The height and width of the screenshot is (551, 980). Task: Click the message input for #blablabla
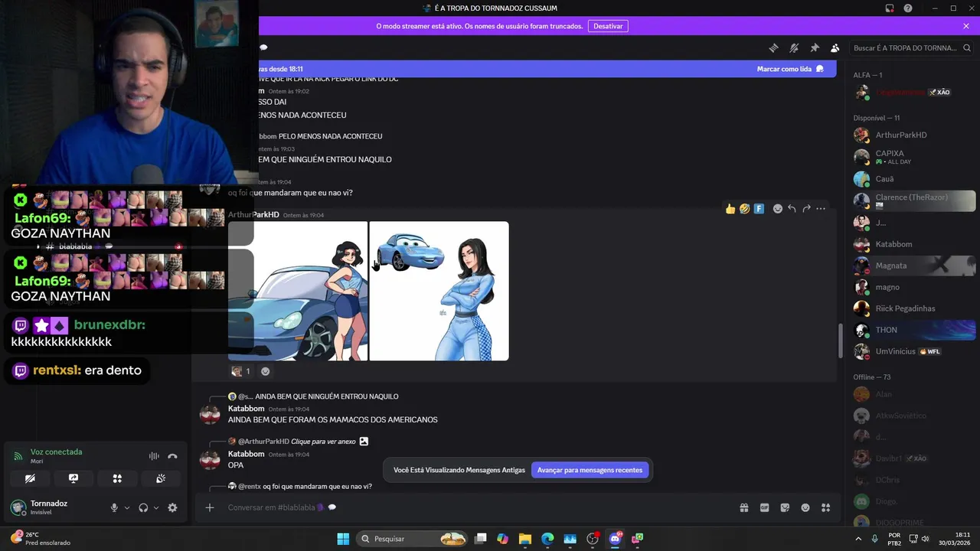pyautogui.click(x=475, y=507)
